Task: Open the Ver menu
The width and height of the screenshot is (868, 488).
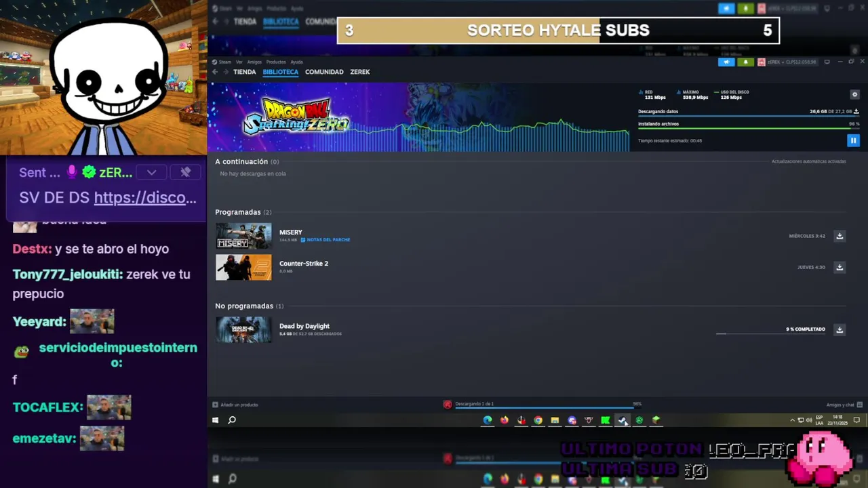Action: (239, 62)
